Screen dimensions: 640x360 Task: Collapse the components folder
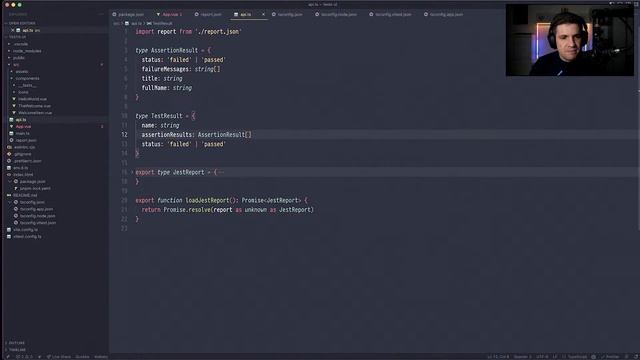coord(27,78)
